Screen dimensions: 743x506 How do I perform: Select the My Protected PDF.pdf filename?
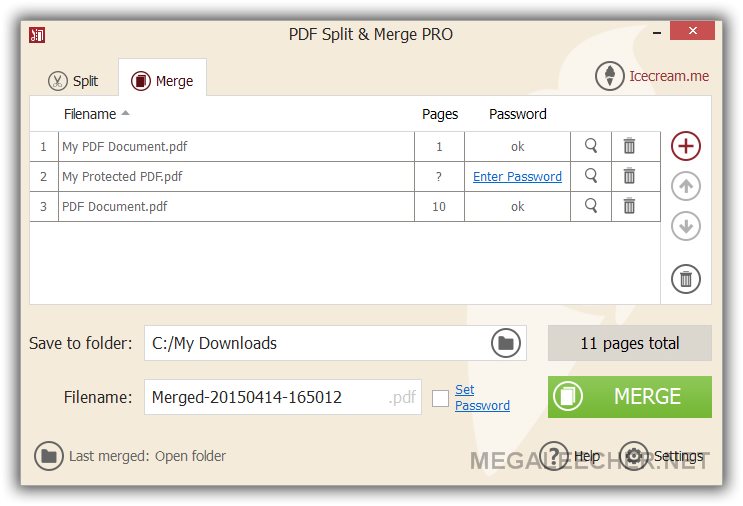coord(122,177)
